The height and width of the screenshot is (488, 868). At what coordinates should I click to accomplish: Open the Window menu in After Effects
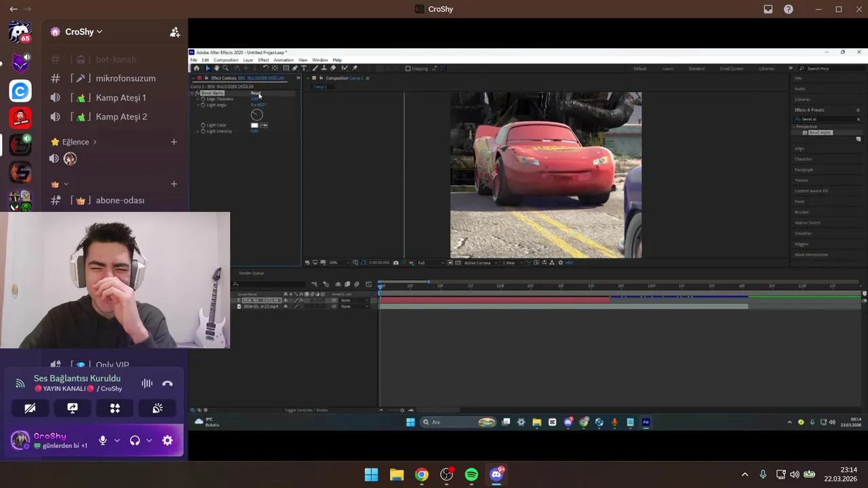pyautogui.click(x=320, y=60)
